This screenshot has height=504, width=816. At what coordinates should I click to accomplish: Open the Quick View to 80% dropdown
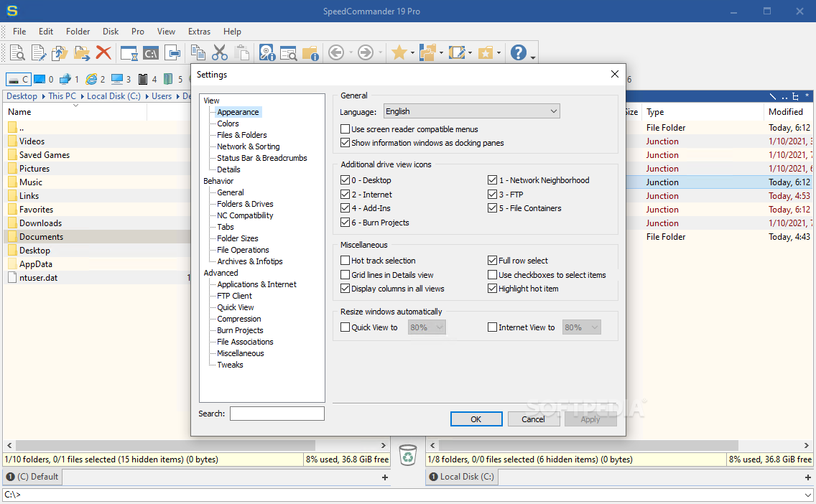[427, 327]
